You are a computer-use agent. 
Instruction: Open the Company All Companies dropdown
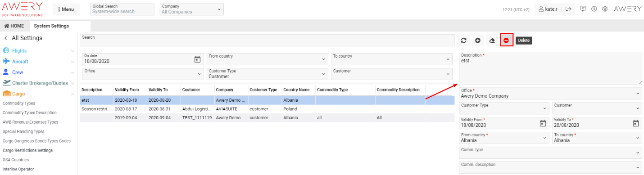[x=191, y=9]
